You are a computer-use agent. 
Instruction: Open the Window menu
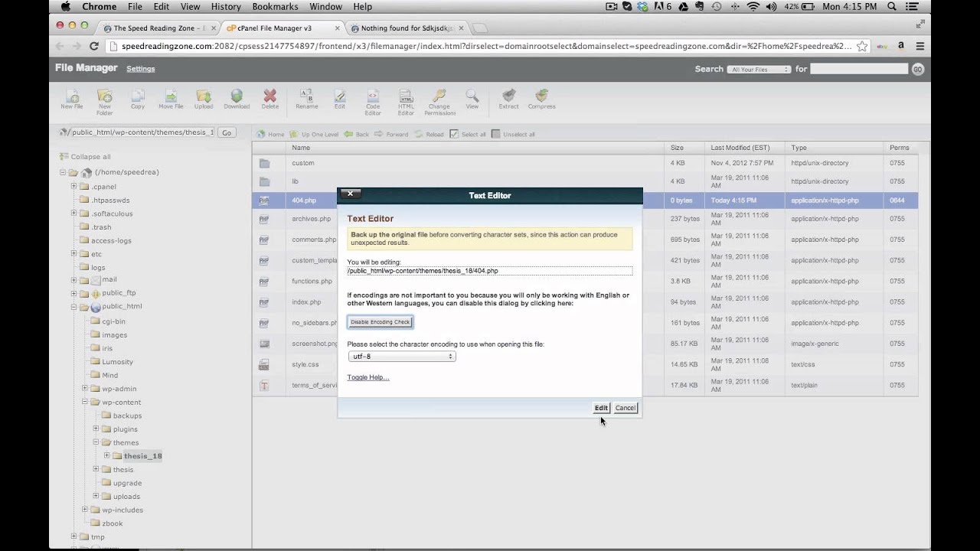pyautogui.click(x=325, y=6)
